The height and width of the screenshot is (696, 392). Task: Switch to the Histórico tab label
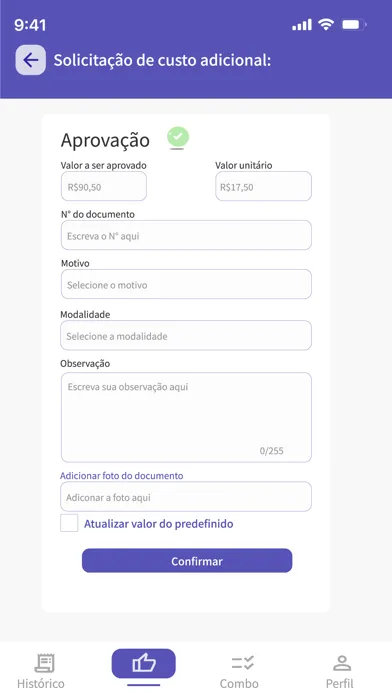click(x=41, y=683)
